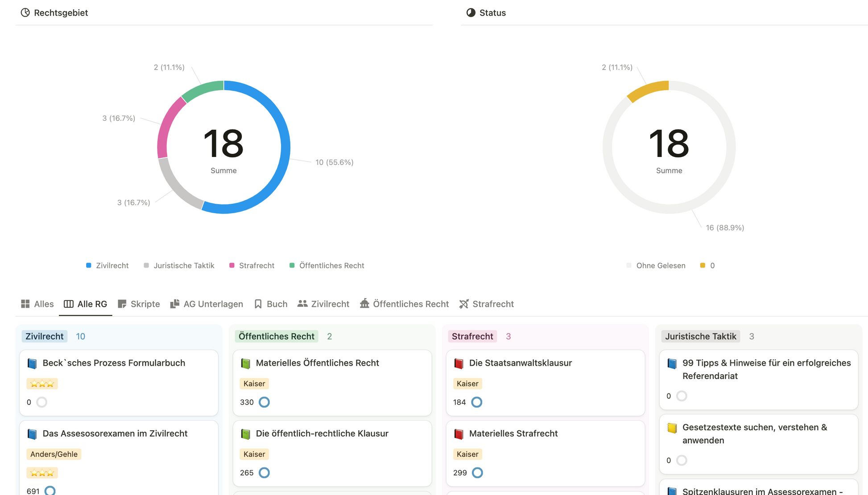Open the Die öffentlich-rechtliche Klausur card

(x=322, y=433)
